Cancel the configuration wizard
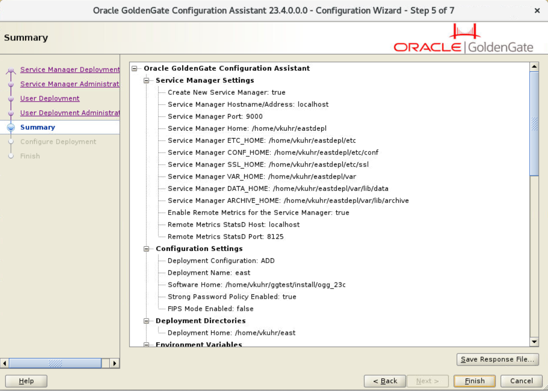Viewport: 548px width, 392px height. point(522,381)
